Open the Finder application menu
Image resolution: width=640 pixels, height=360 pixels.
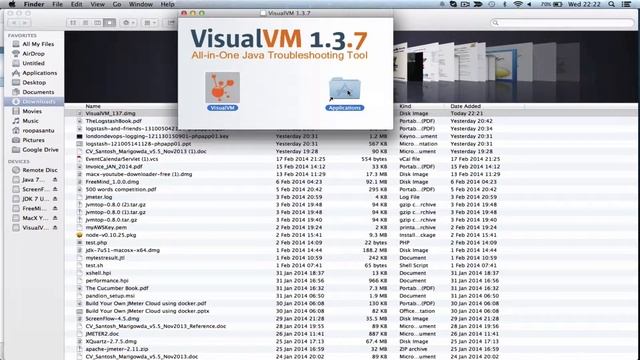[x=34, y=4]
